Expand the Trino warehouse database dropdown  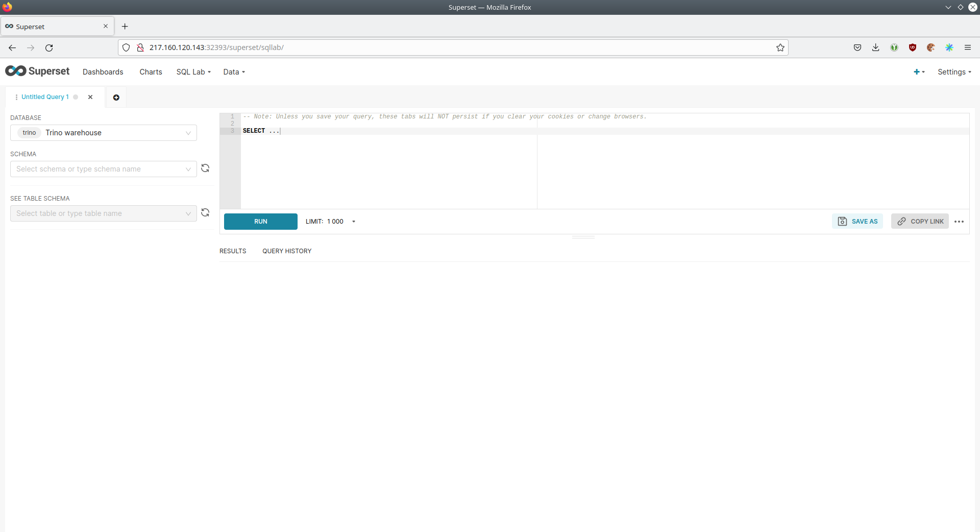[104, 133]
